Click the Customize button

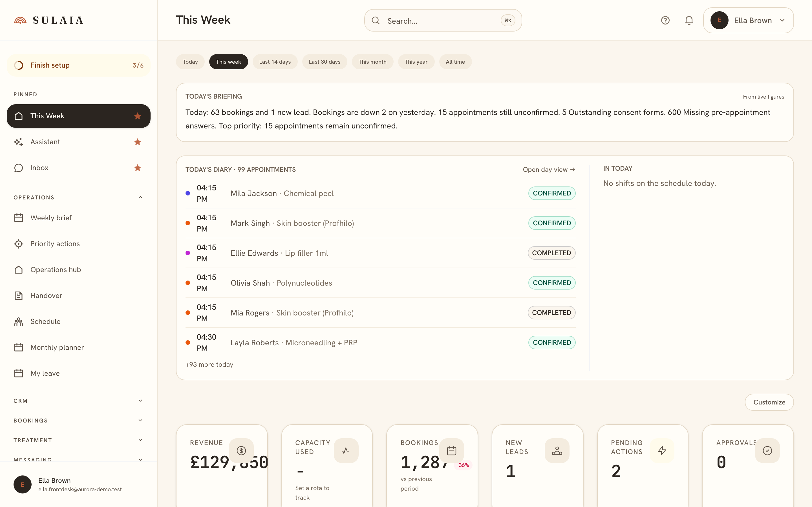769,402
